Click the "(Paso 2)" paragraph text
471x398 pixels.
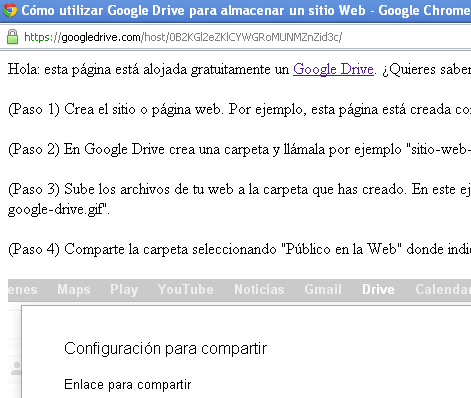point(239,149)
